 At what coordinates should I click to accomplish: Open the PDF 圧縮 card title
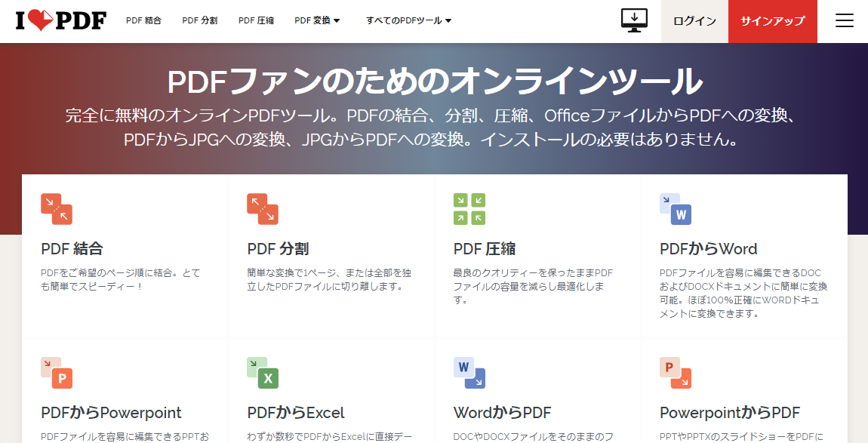tap(485, 248)
